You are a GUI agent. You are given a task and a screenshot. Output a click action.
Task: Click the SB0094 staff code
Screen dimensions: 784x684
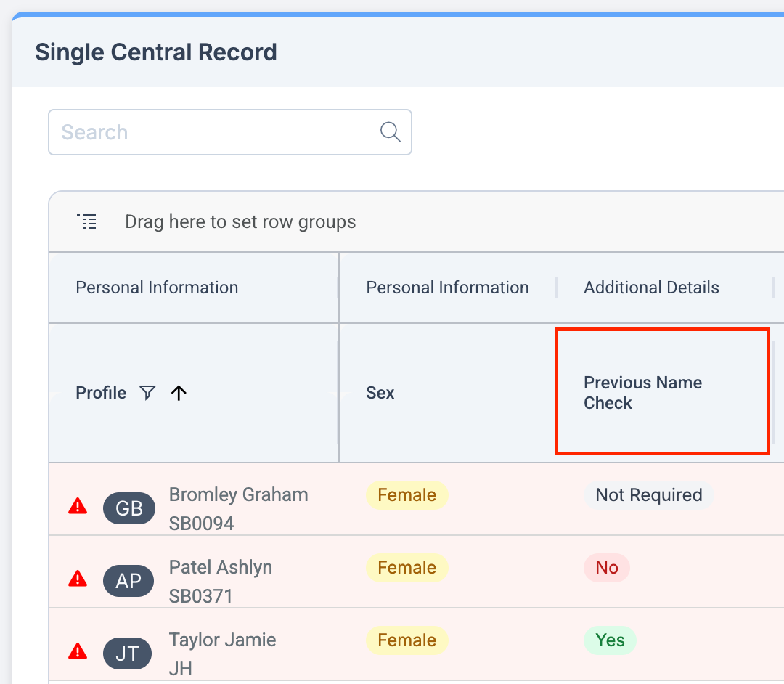pos(202,524)
